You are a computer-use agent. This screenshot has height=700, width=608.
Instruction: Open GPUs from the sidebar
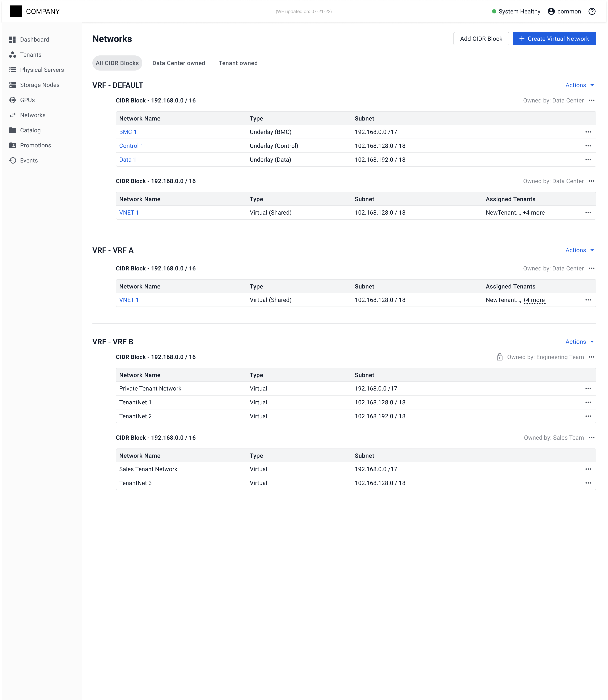coord(13,100)
